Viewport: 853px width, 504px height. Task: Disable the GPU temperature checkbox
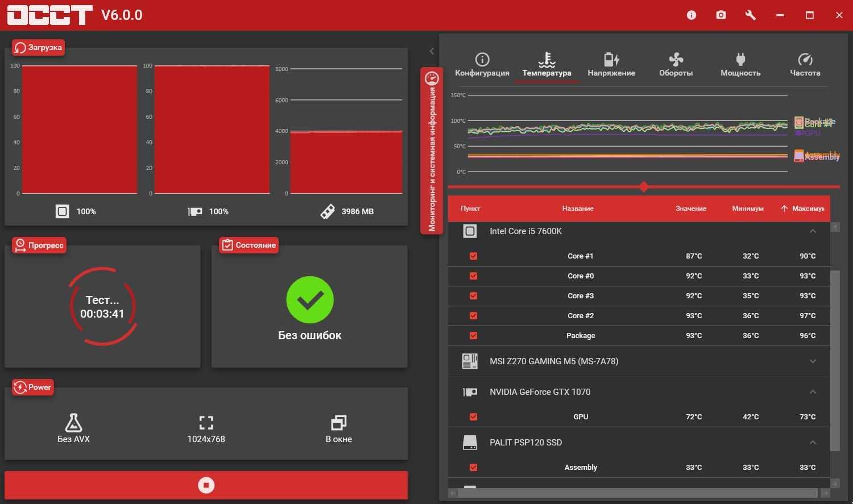pyautogui.click(x=473, y=417)
